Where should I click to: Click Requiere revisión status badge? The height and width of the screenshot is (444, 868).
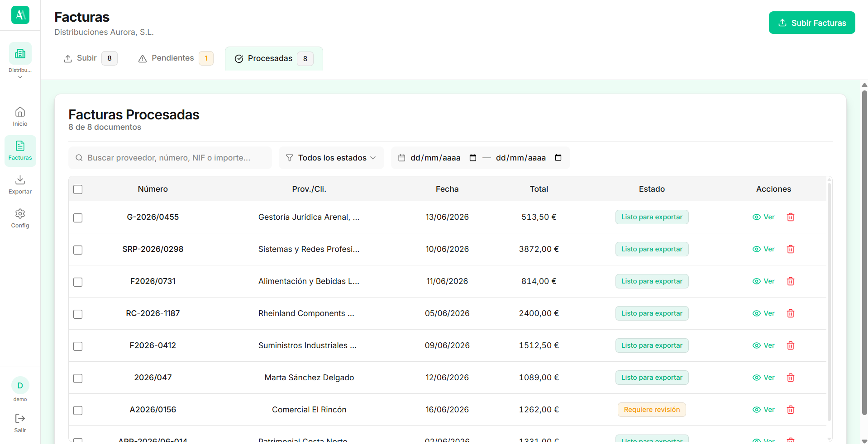click(652, 410)
